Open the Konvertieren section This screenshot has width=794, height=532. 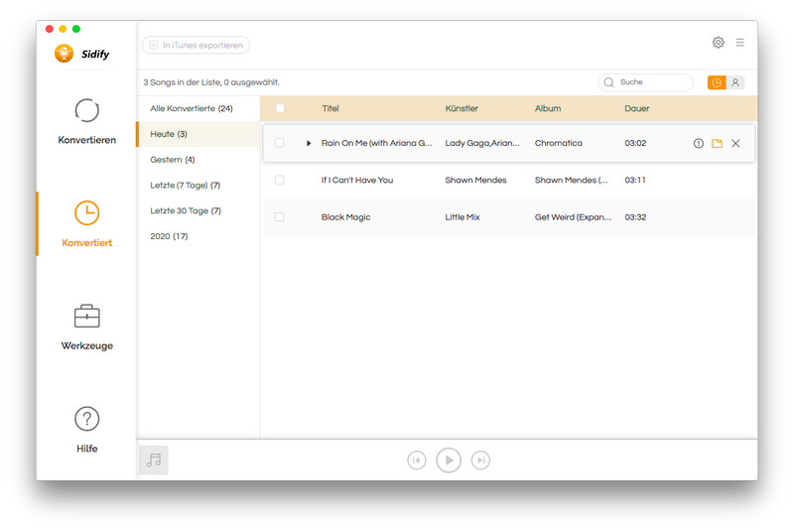tap(87, 122)
